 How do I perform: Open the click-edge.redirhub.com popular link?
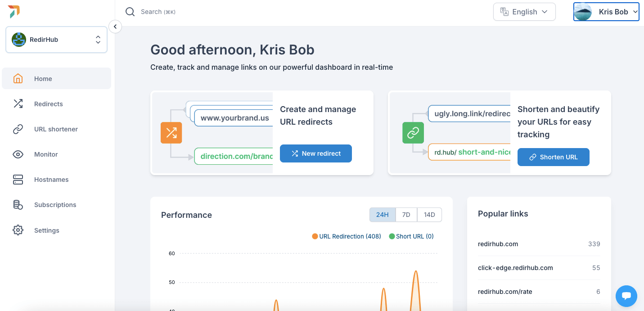coord(515,267)
